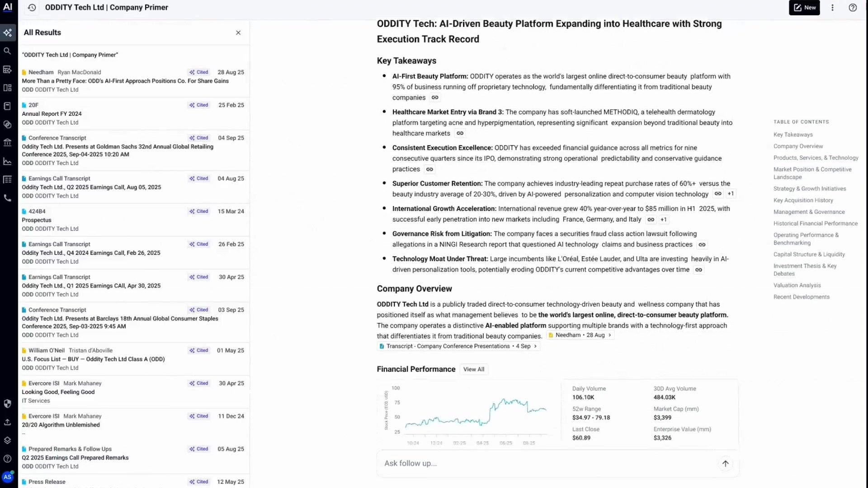Close the All Results panel
The image size is (868, 488).
pyautogui.click(x=238, y=33)
